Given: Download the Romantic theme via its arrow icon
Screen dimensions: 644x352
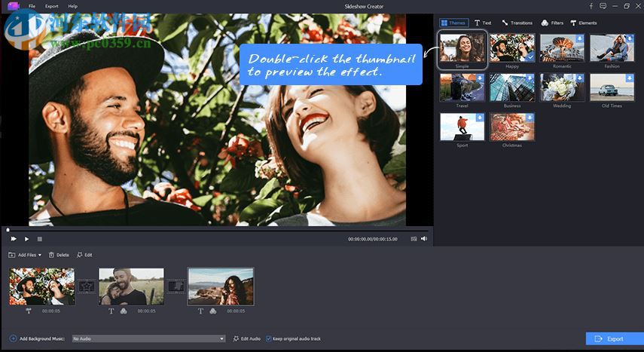Looking at the screenshot, I should (579, 38).
